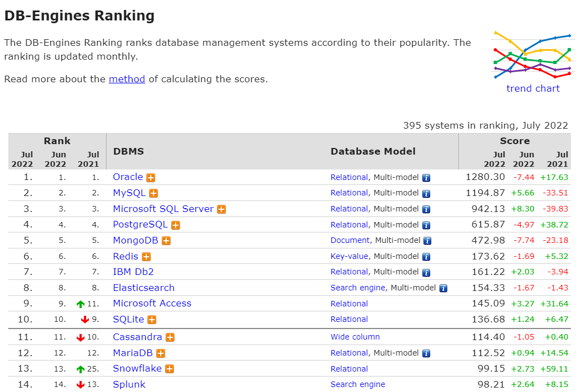Click 'Relational' model link in Oracle row

(x=350, y=177)
